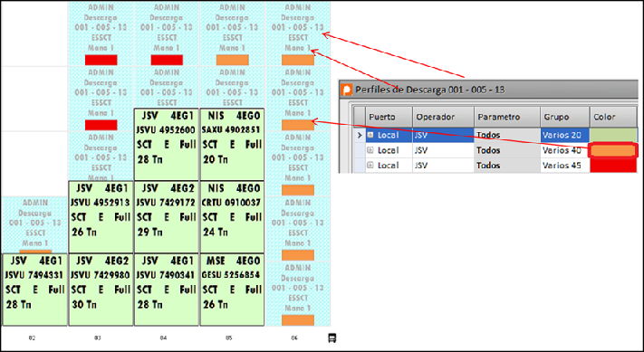Click the Color column header
Viewport: 644px width, 352px height.
point(613,117)
